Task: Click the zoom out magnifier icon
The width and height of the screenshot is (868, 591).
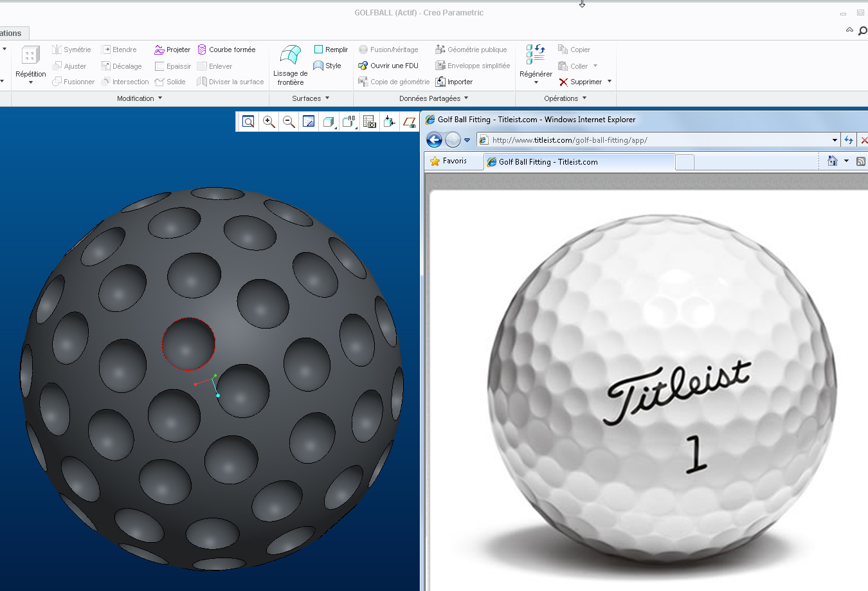Action: 289,122
